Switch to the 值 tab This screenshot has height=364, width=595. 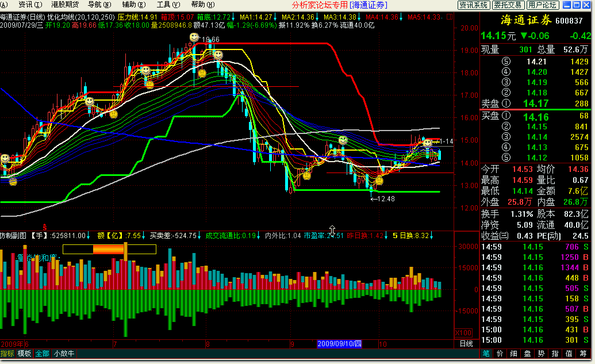point(569,354)
